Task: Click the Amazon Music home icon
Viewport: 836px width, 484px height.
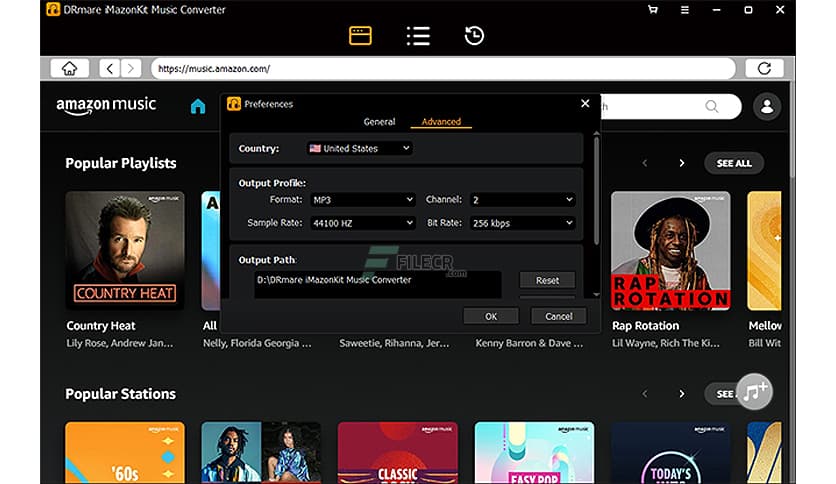Action: pos(198,106)
